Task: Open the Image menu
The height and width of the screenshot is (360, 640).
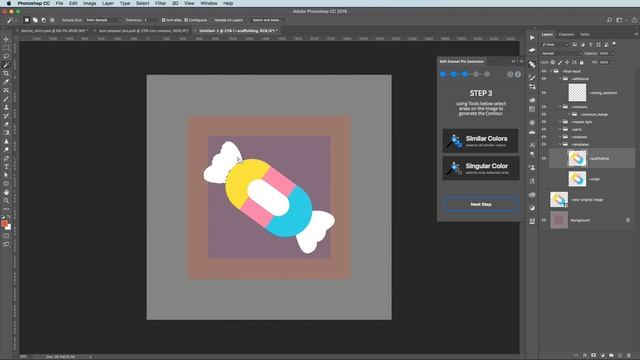Action: tap(89, 3)
